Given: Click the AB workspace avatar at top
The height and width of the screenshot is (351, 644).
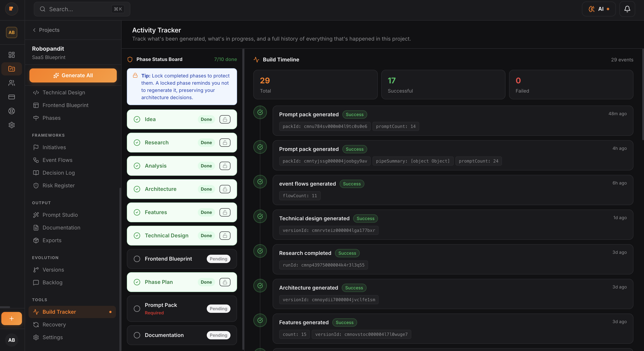Looking at the screenshot, I should [11, 32].
